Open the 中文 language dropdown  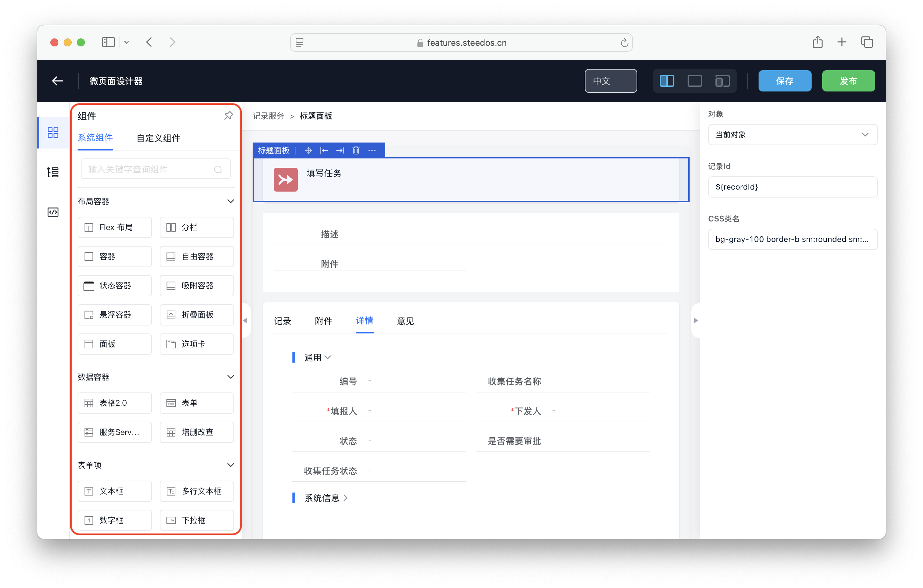[611, 81]
